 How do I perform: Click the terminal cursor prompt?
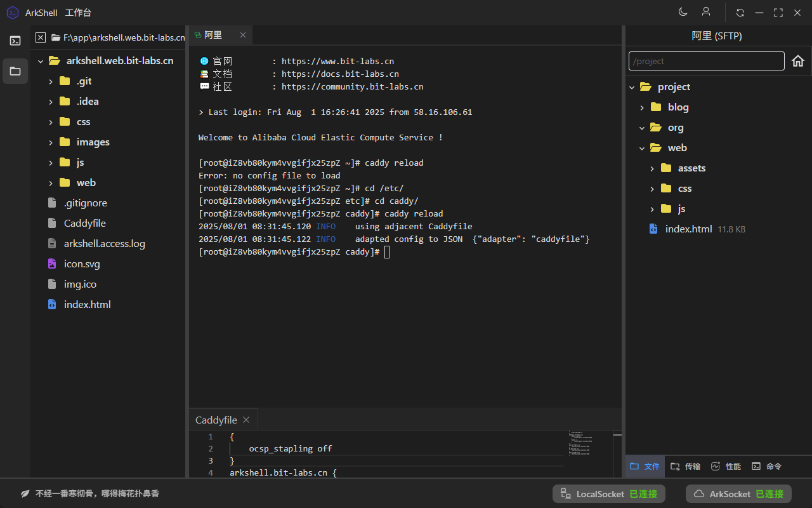[387, 252]
